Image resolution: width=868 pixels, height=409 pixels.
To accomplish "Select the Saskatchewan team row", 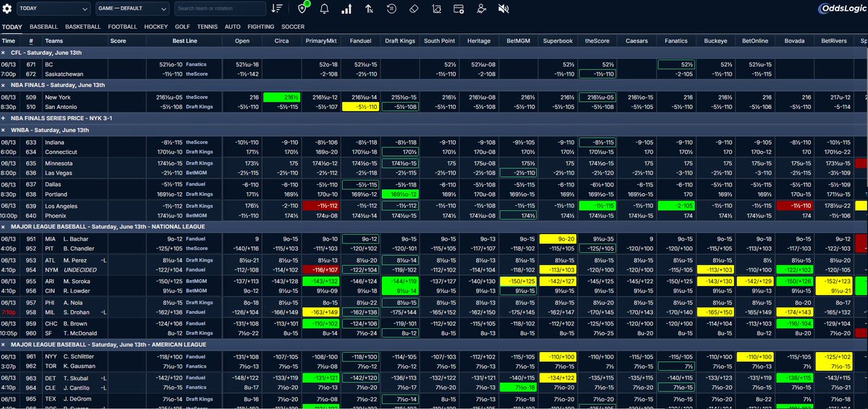I will click(64, 74).
